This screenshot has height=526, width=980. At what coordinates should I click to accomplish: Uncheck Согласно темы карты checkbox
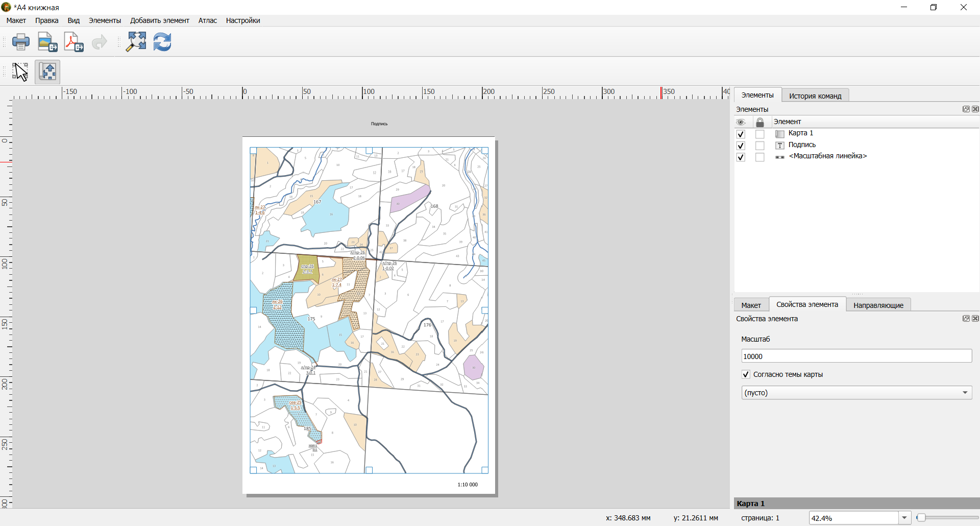click(746, 374)
